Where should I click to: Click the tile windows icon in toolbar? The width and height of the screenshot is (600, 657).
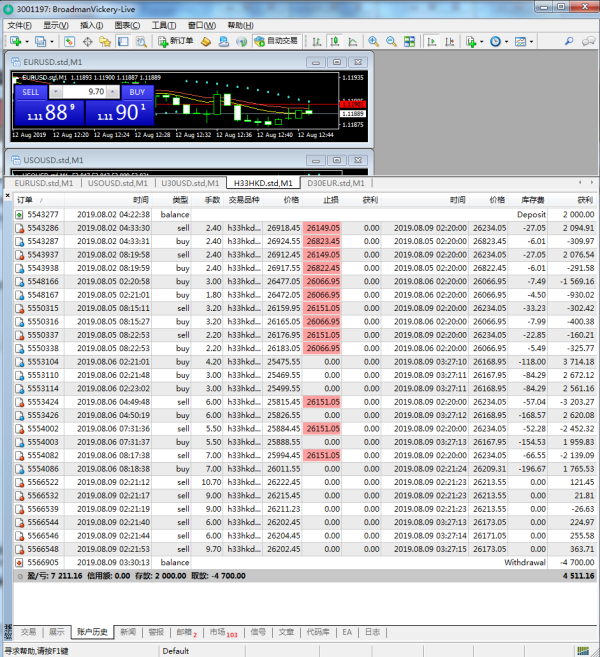[409, 41]
